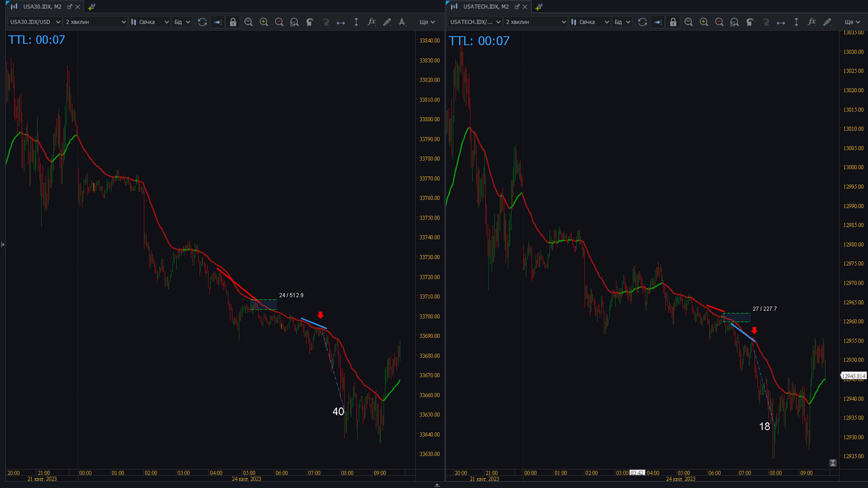Zoom in on the USA30 chart

264,22
